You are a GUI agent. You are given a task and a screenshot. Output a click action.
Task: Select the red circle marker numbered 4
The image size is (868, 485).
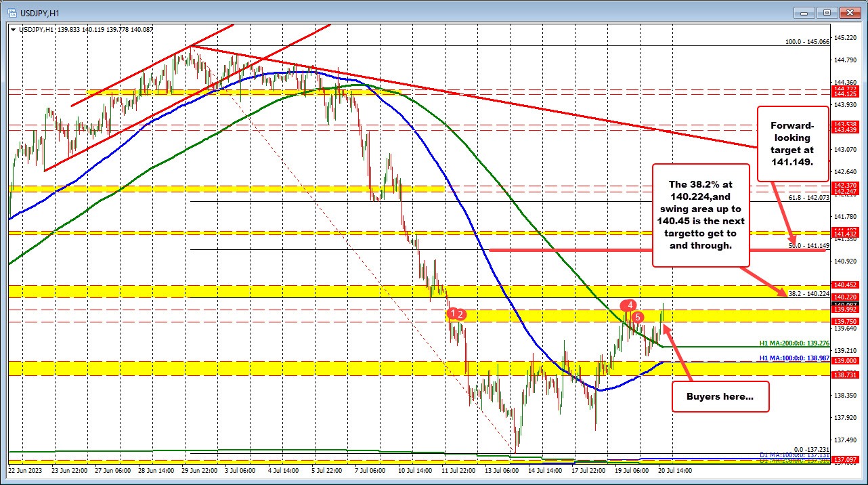tap(630, 305)
